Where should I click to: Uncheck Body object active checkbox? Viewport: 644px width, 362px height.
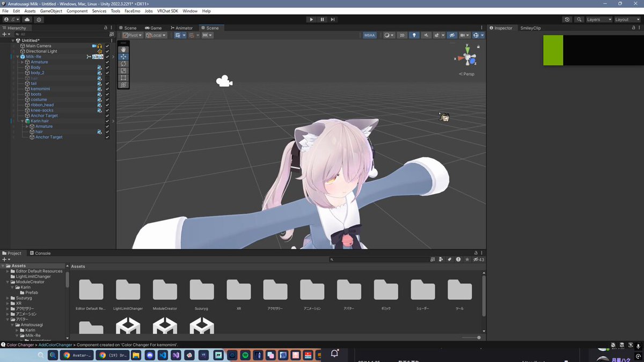click(107, 68)
